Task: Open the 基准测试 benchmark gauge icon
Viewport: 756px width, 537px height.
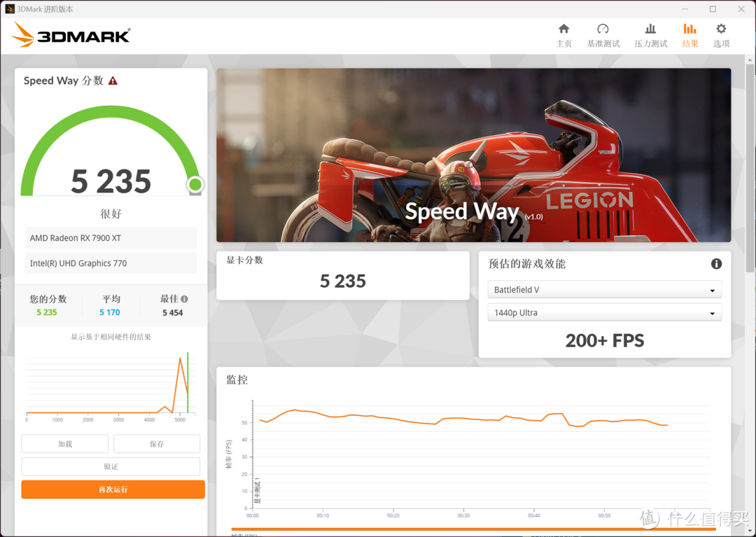Action: (603, 35)
